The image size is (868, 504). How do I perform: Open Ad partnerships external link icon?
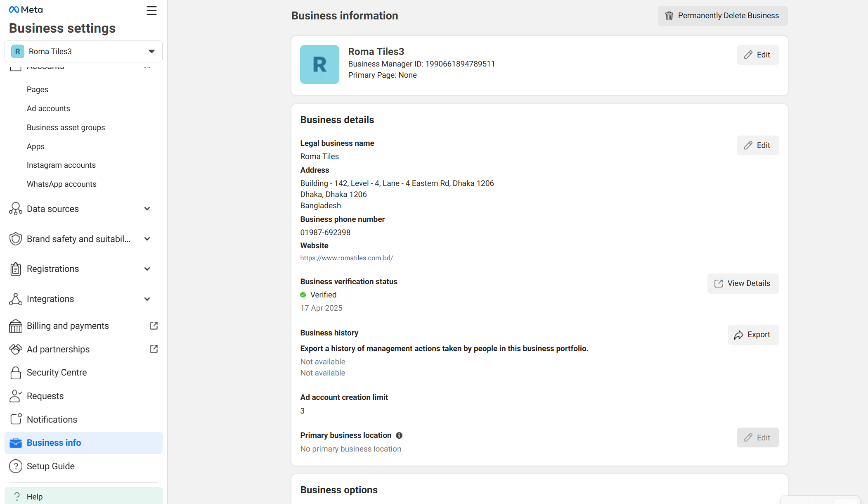click(154, 349)
